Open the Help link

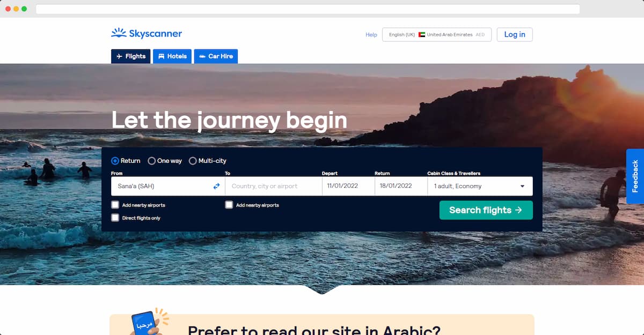[x=371, y=35]
